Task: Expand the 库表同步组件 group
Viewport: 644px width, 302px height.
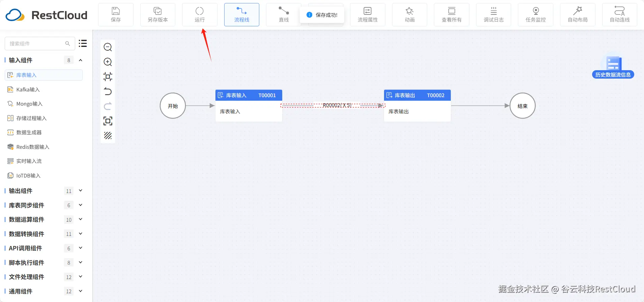Action: [x=81, y=205]
